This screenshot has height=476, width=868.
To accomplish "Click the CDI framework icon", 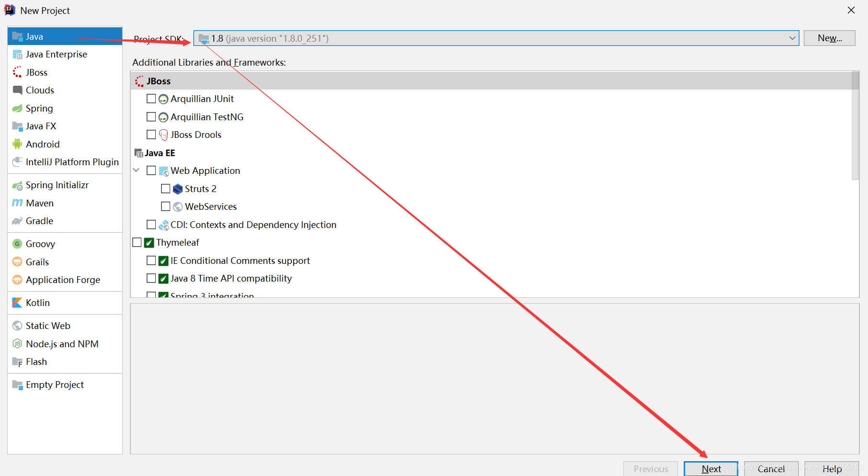I will [163, 225].
